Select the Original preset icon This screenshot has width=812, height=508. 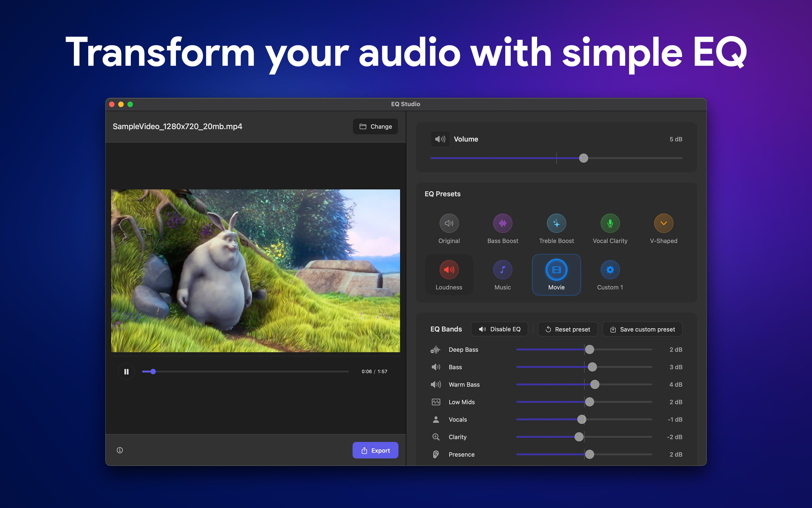pos(449,223)
